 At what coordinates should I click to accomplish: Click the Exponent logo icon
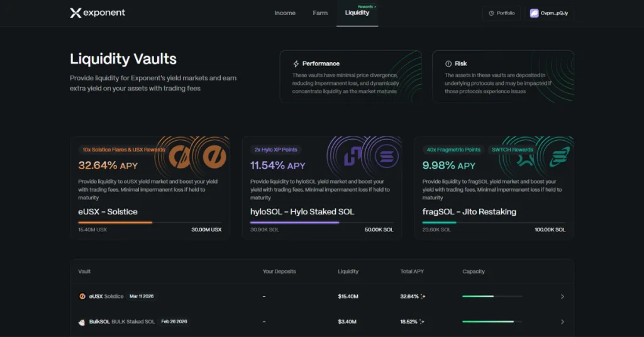(75, 13)
